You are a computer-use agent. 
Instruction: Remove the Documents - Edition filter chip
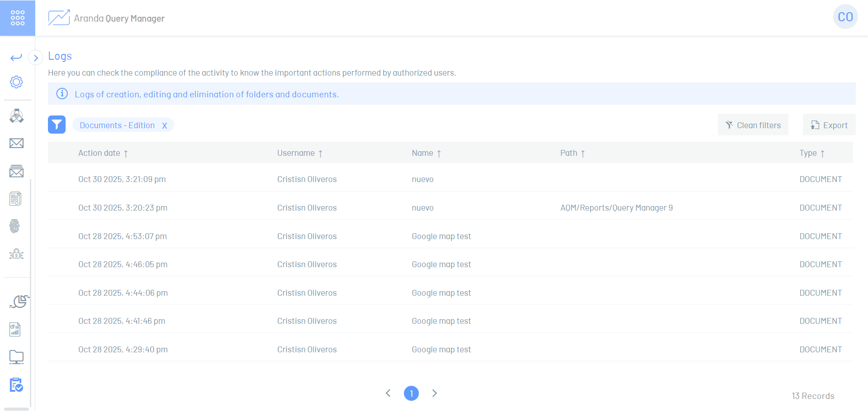[x=165, y=126]
